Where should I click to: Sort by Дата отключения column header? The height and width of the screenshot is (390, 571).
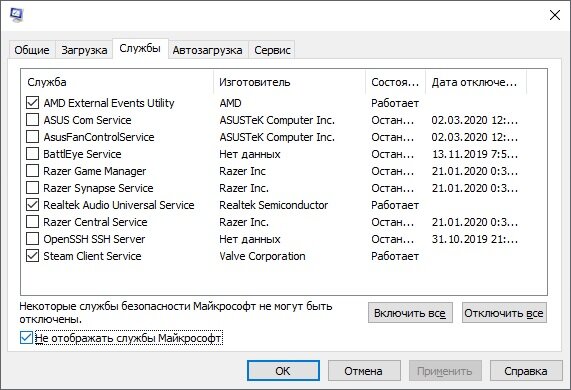(476, 82)
